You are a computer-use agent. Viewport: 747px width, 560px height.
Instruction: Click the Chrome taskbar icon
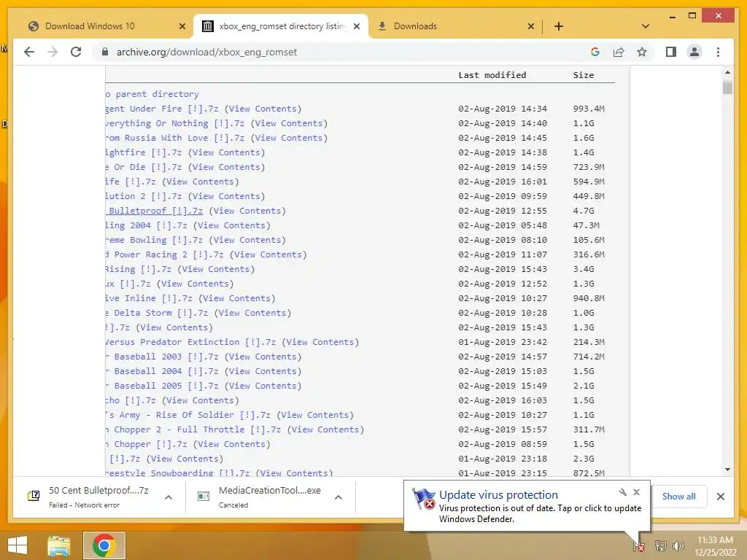point(104,545)
